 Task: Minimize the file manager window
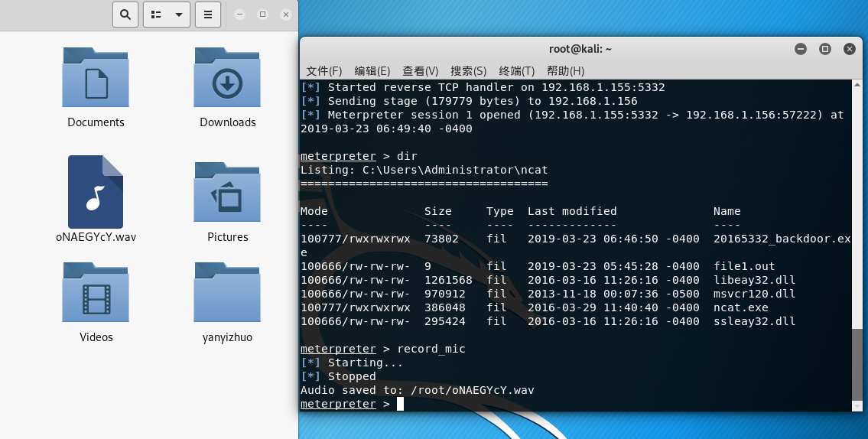pos(239,15)
